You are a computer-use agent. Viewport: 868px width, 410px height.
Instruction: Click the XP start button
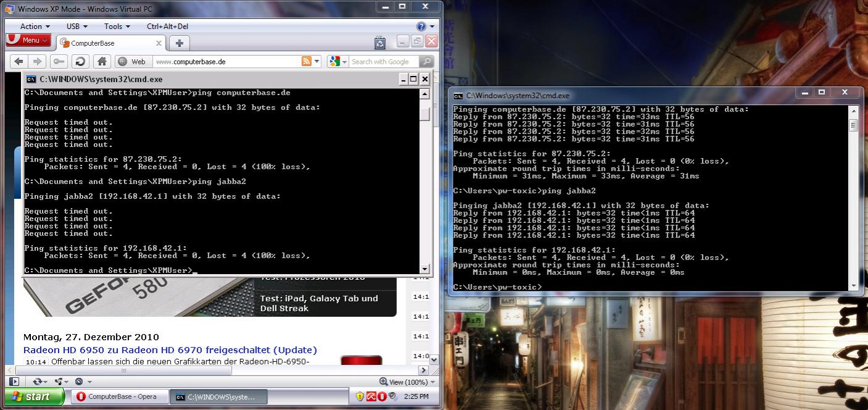(x=35, y=396)
